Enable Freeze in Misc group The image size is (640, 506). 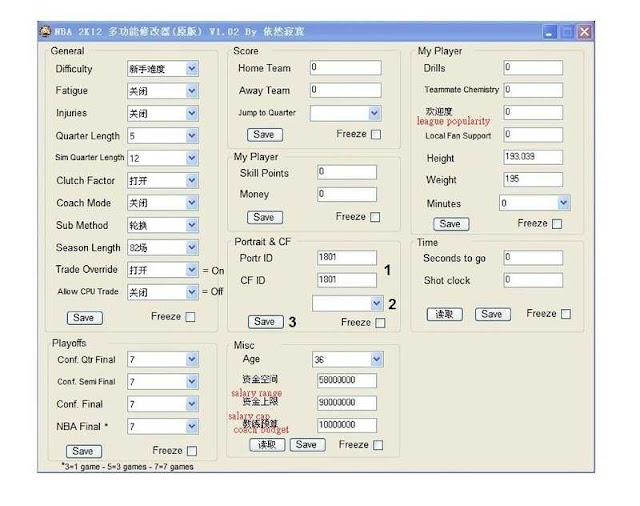point(378,445)
